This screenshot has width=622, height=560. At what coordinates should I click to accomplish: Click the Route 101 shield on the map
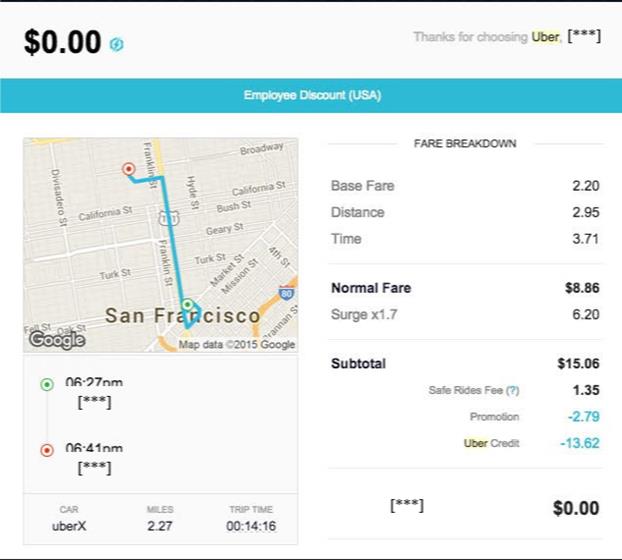176,216
